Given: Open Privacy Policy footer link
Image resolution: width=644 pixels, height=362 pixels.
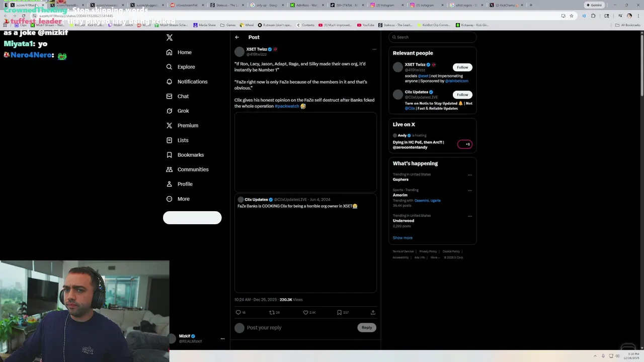Looking at the screenshot, I should (x=428, y=251).
